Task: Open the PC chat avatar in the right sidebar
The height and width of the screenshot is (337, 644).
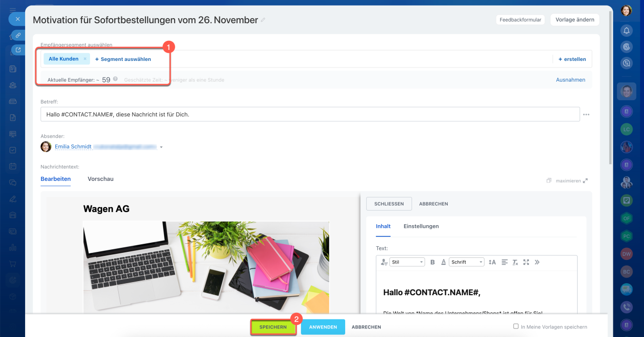Action: point(626,236)
